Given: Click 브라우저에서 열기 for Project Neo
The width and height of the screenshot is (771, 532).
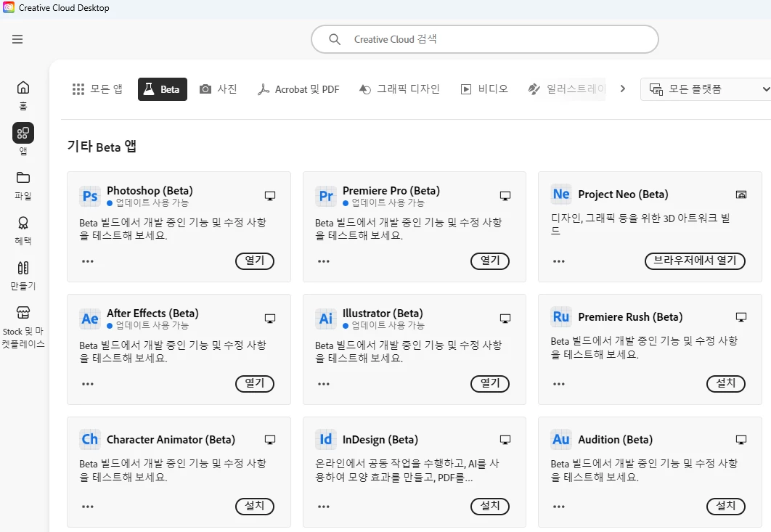Looking at the screenshot, I should pos(695,261).
